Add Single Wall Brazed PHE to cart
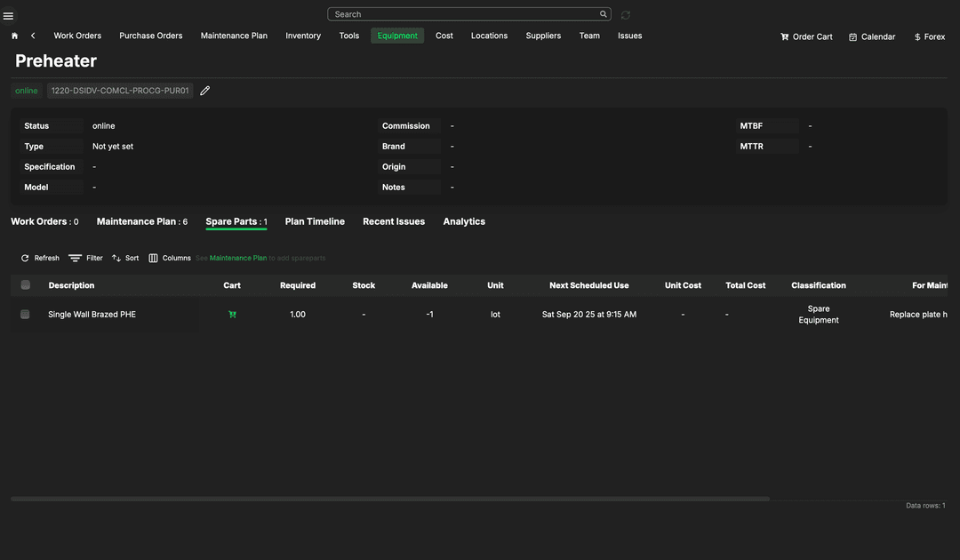The image size is (960, 560). click(x=232, y=315)
